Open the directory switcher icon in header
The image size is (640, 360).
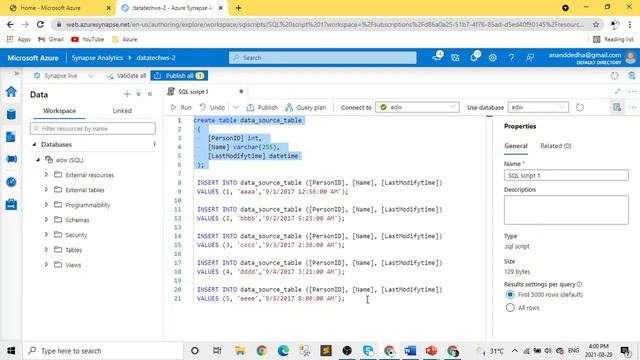pos(455,58)
